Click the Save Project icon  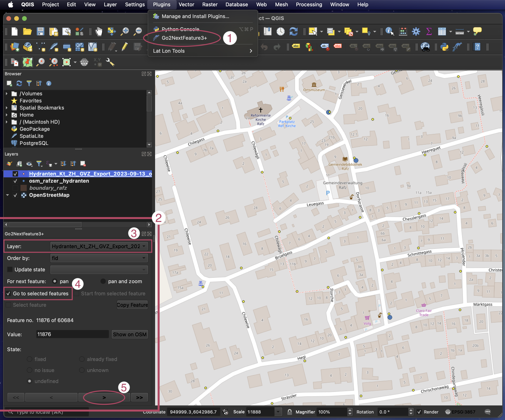point(40,31)
